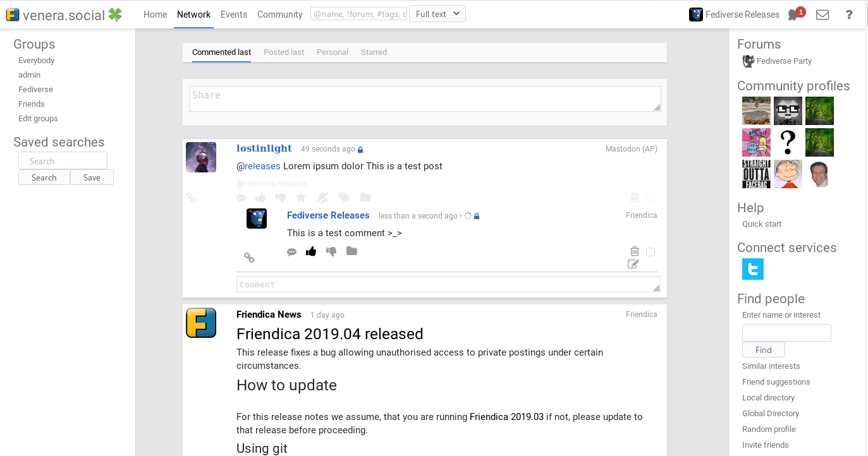
Task: Open the Friendica 2019.03 release link
Action: [x=506, y=417]
